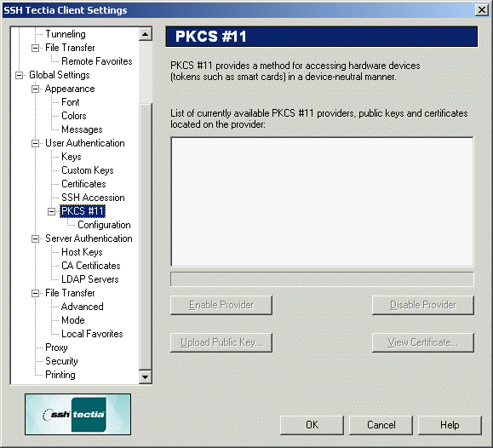Open Remote Favorites settings
The width and height of the screenshot is (493, 448).
pos(97,61)
